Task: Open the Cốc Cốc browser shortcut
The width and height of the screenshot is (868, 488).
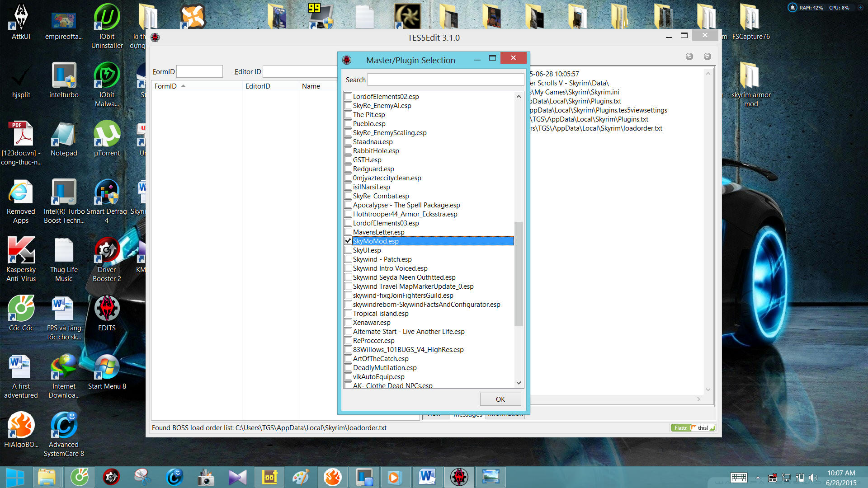Action: (21, 313)
